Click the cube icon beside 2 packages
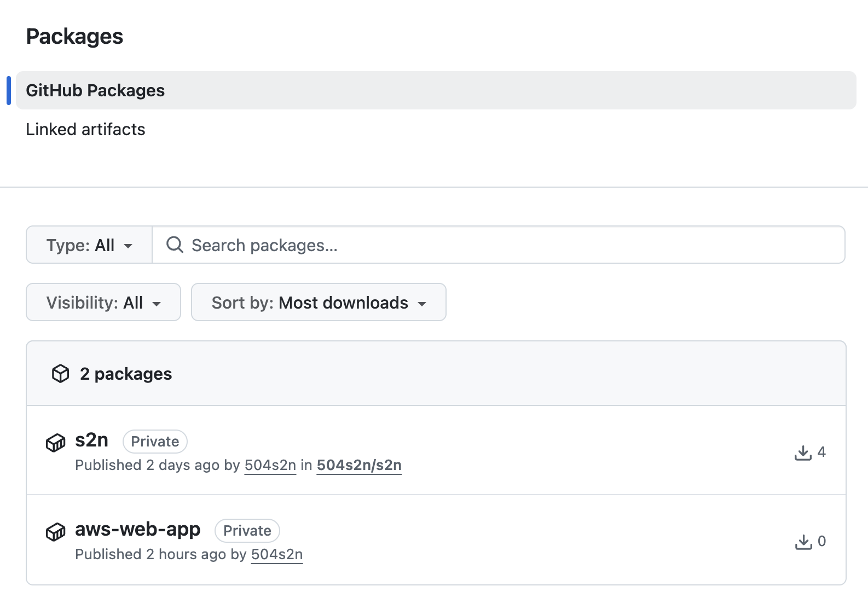The width and height of the screenshot is (868, 615). click(x=60, y=374)
